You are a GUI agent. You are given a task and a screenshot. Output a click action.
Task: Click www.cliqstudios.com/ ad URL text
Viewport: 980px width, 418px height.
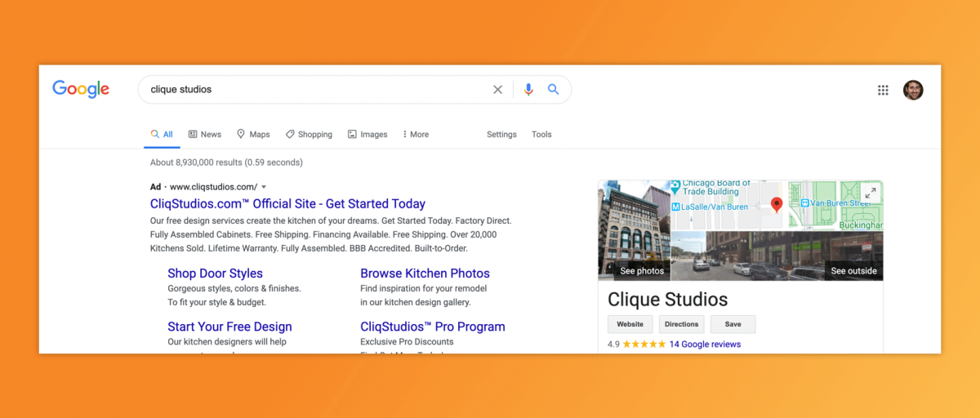pos(213,187)
